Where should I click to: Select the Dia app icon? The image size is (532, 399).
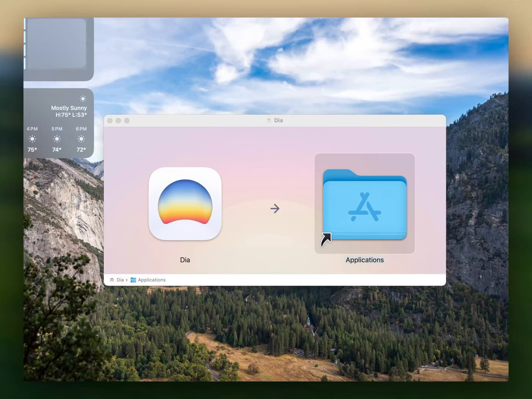click(185, 203)
